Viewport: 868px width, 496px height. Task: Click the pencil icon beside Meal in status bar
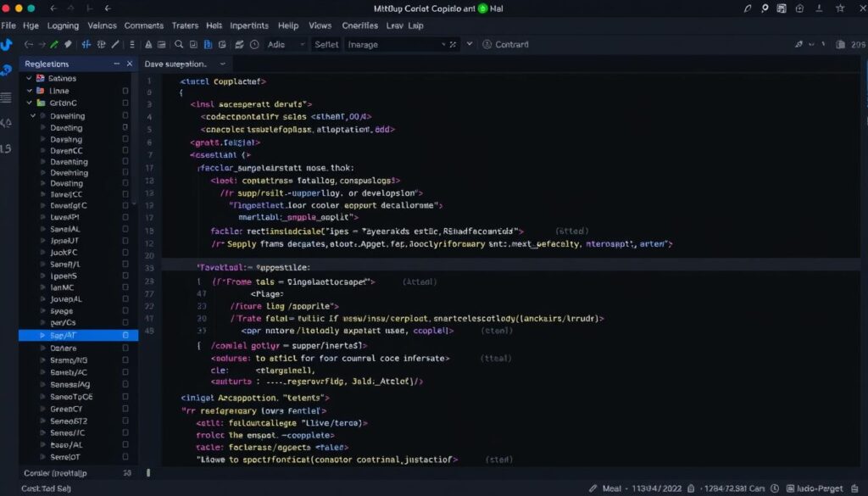593,488
